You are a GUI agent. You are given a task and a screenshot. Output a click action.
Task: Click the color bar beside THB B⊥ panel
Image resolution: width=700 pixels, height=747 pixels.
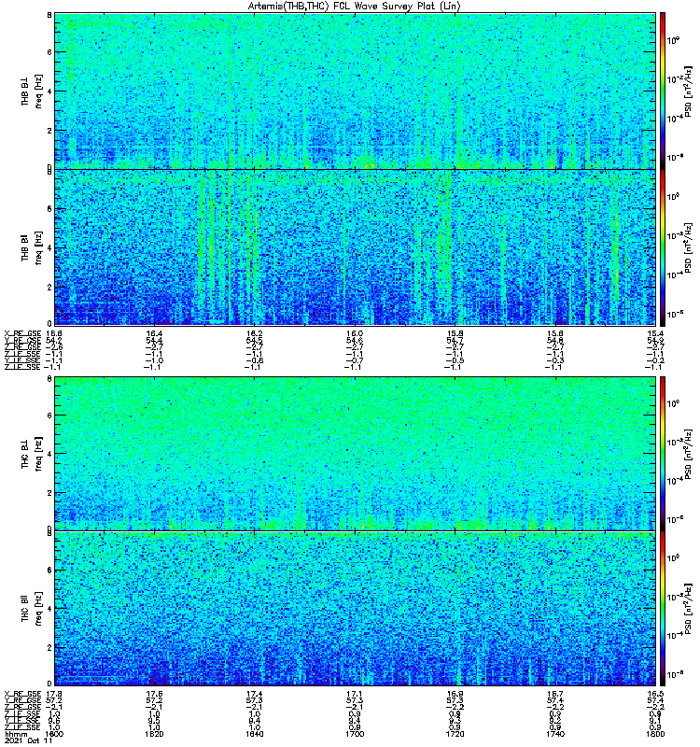[663, 91]
